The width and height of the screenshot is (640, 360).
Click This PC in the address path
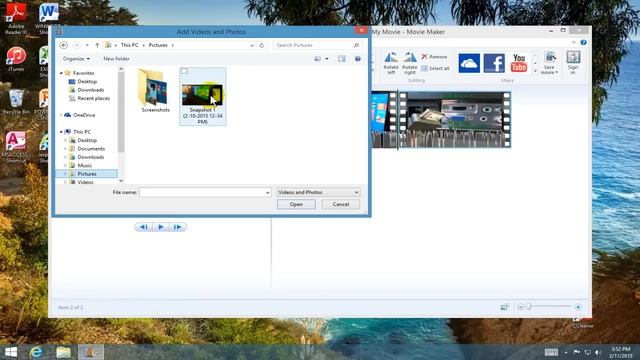[129, 45]
